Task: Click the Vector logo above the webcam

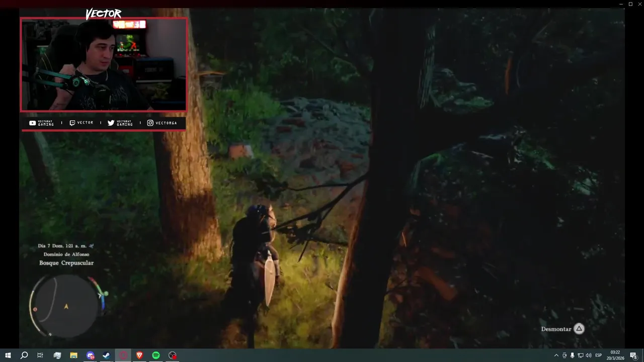Action: pyautogui.click(x=103, y=14)
